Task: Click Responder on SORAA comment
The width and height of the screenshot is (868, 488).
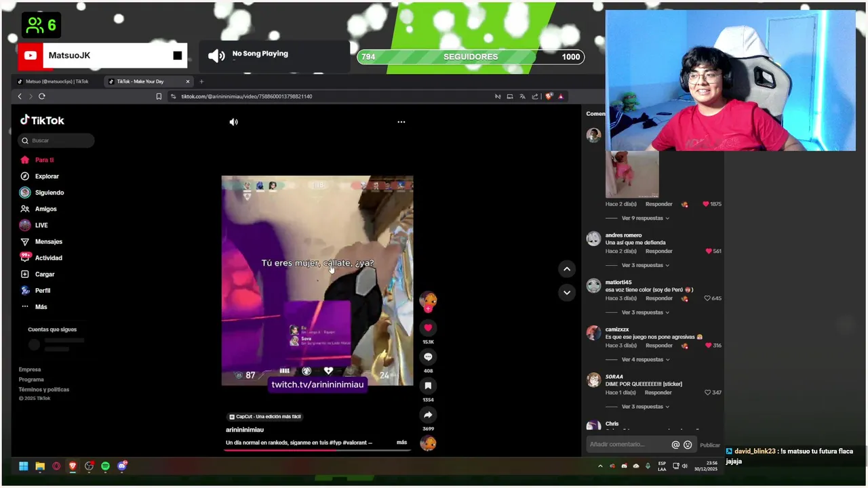Action: [658, 392]
